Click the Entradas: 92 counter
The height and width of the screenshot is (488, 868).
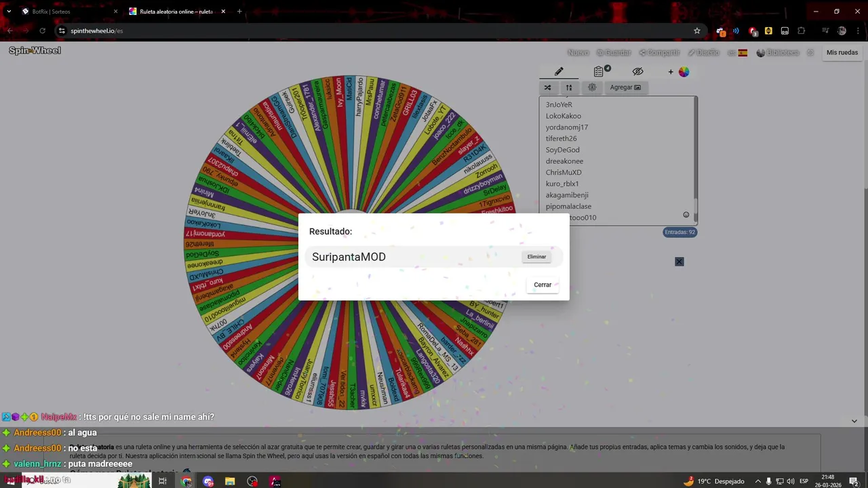coord(679,232)
